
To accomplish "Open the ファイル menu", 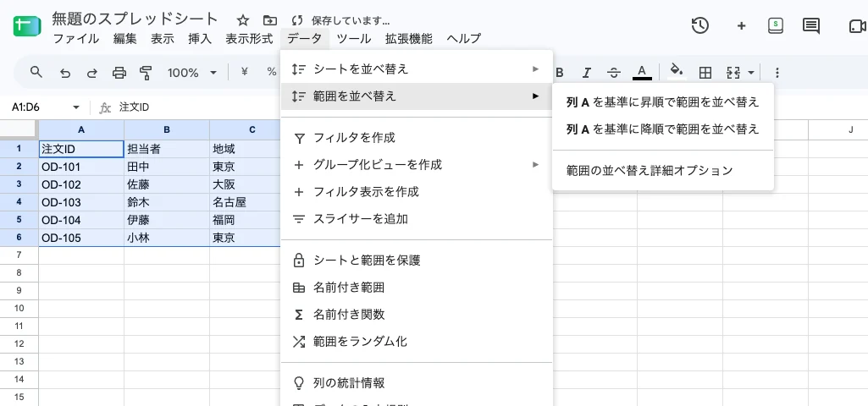I will [76, 39].
